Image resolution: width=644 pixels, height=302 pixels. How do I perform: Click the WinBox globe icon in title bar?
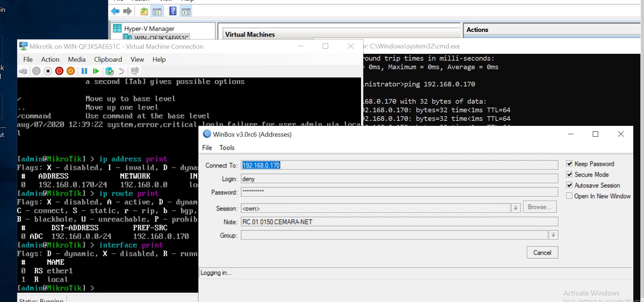pos(207,134)
